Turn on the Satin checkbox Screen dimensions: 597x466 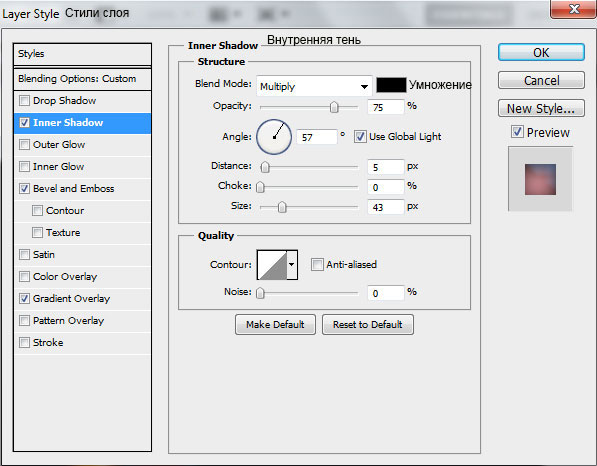coord(24,254)
